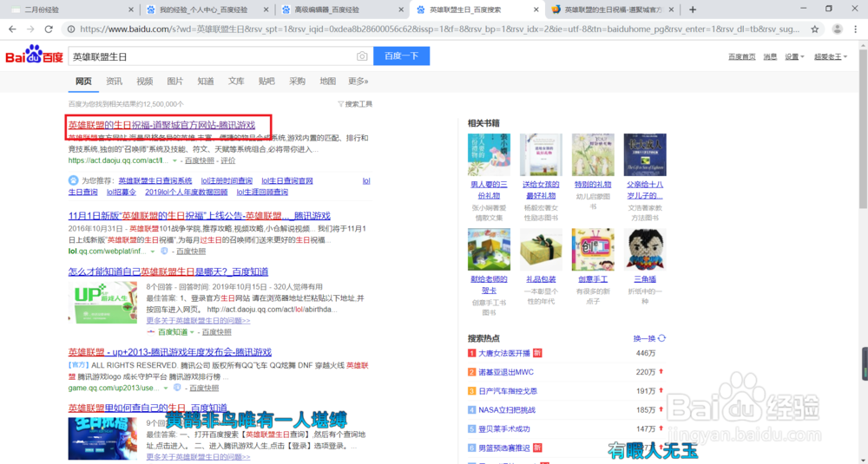The width and height of the screenshot is (868, 464).
Task: Open 英雄联盟的生日祝福-道聚城官方网站 result
Action: (161, 125)
